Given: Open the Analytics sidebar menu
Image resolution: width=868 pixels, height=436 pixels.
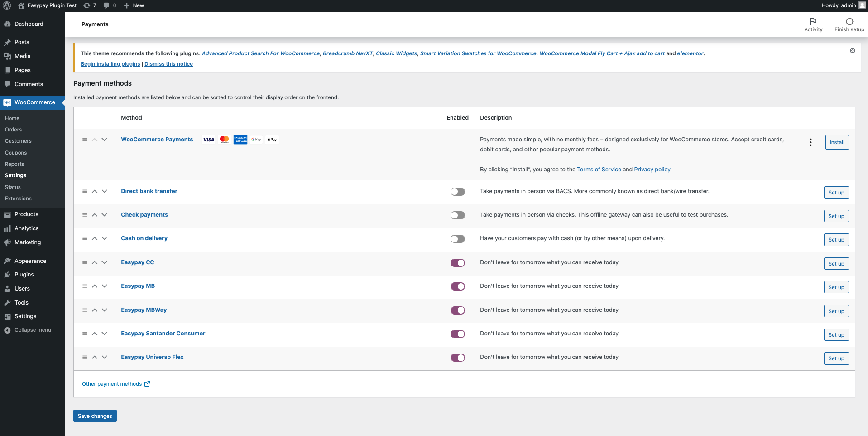Looking at the screenshot, I should tap(33, 228).
